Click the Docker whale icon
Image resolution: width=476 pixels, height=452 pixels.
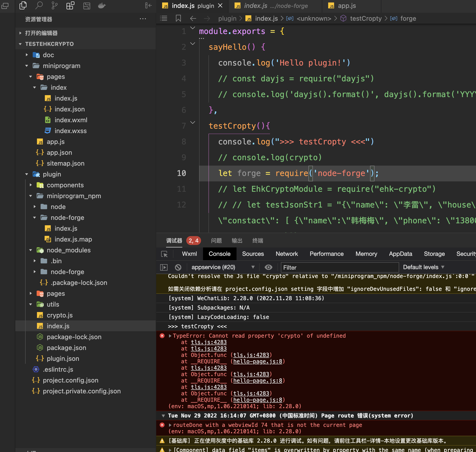pyautogui.click(x=102, y=5)
